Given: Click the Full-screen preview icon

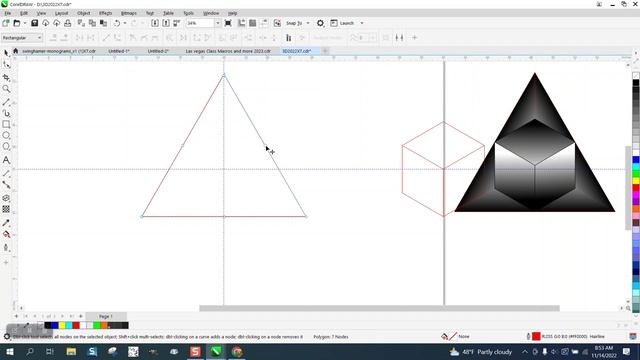Looking at the screenshot, I should [x=228, y=23].
